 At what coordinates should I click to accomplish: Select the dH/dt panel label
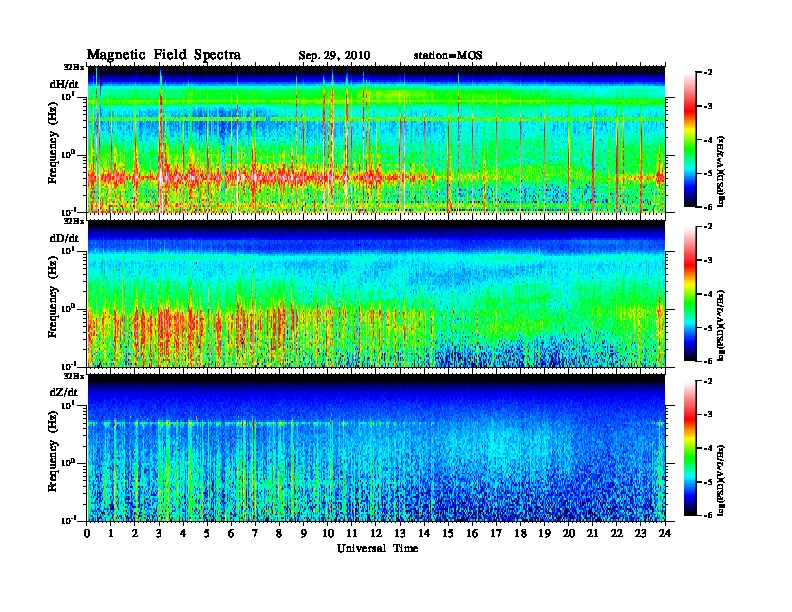pyautogui.click(x=64, y=84)
